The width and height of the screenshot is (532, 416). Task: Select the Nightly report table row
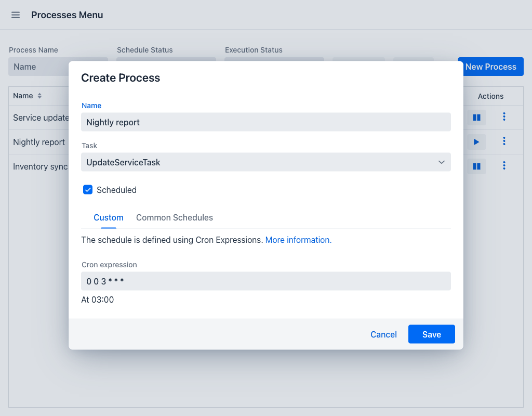(x=38, y=142)
